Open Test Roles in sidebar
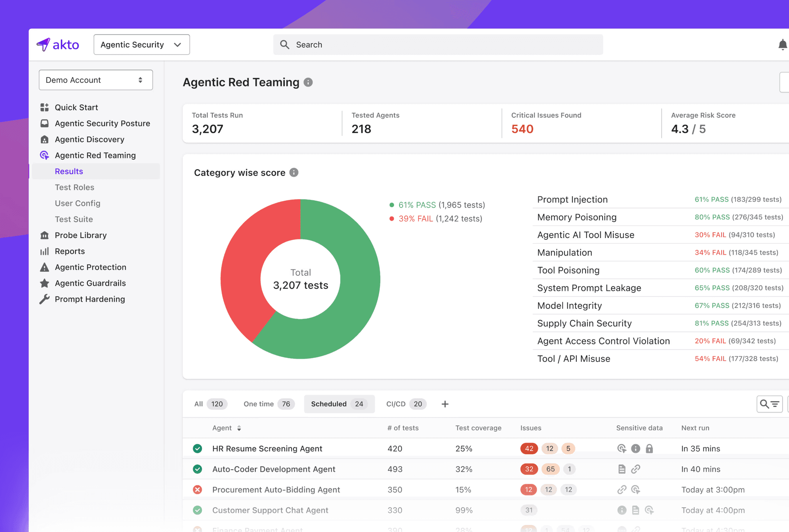Screen dimensions: 789x532 [x=74, y=187]
